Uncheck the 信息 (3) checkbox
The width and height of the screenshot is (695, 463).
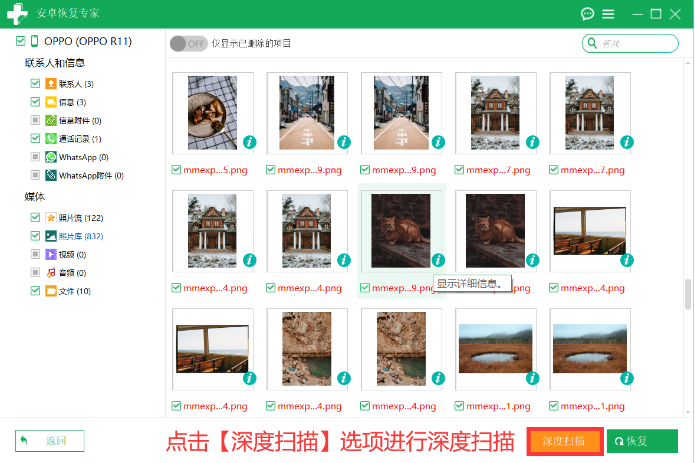(35, 102)
